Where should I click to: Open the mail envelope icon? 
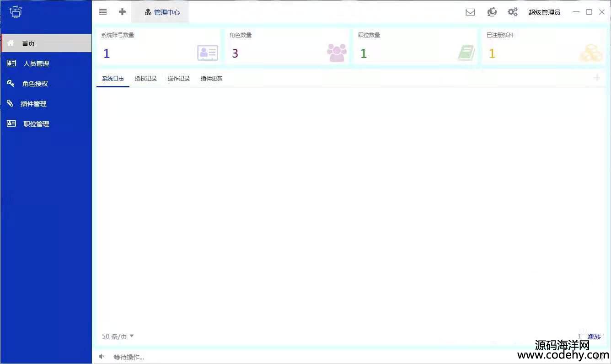[470, 12]
